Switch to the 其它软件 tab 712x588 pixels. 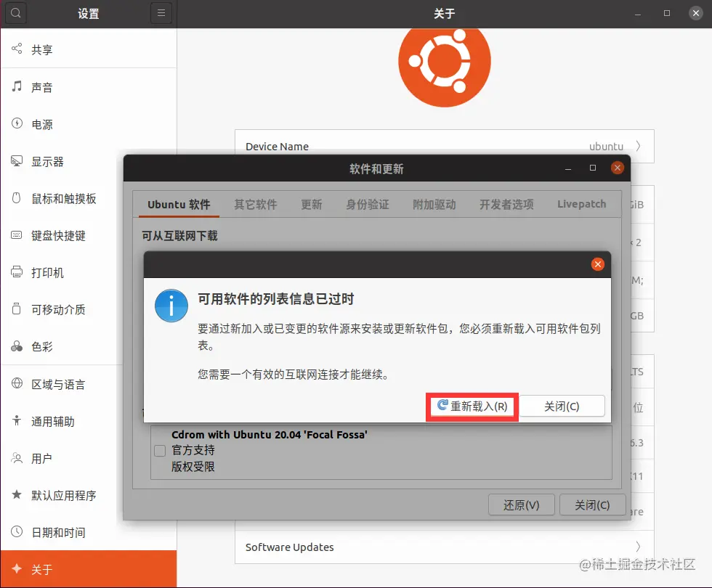click(256, 205)
